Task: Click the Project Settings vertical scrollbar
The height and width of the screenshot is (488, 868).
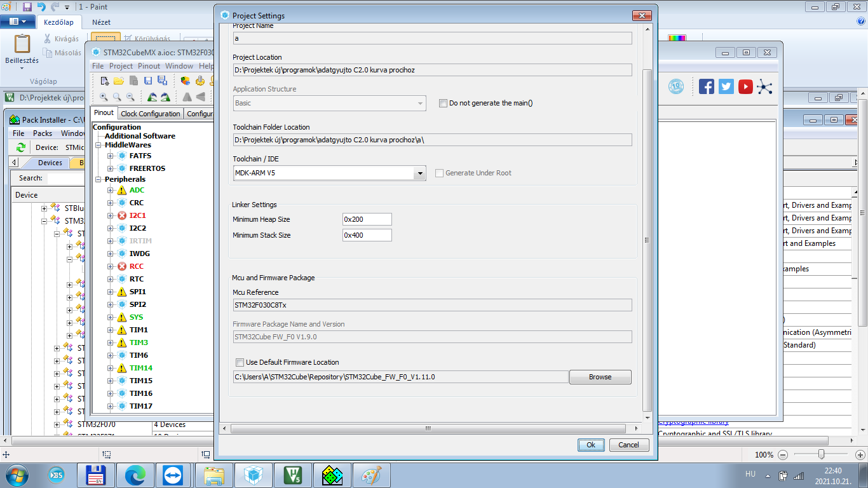Action: coord(648,240)
